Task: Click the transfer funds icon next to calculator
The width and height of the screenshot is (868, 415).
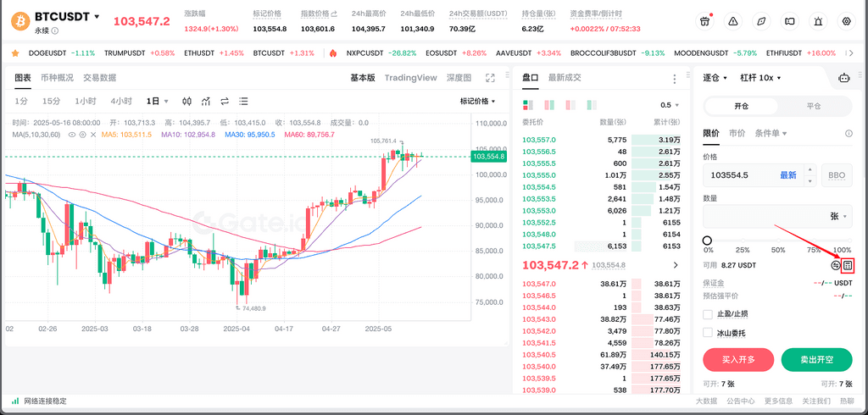Action: pos(835,265)
